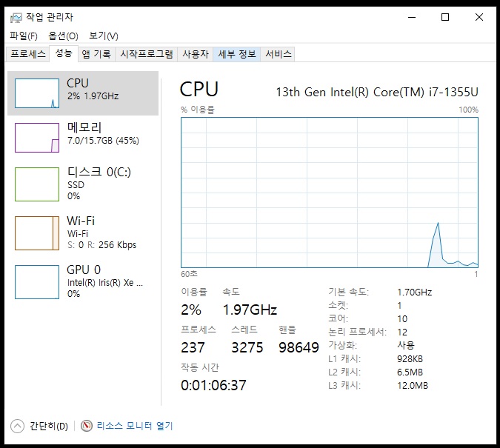The width and height of the screenshot is (500, 448).
Task: Maximize the Task Manager window
Action: click(x=445, y=17)
